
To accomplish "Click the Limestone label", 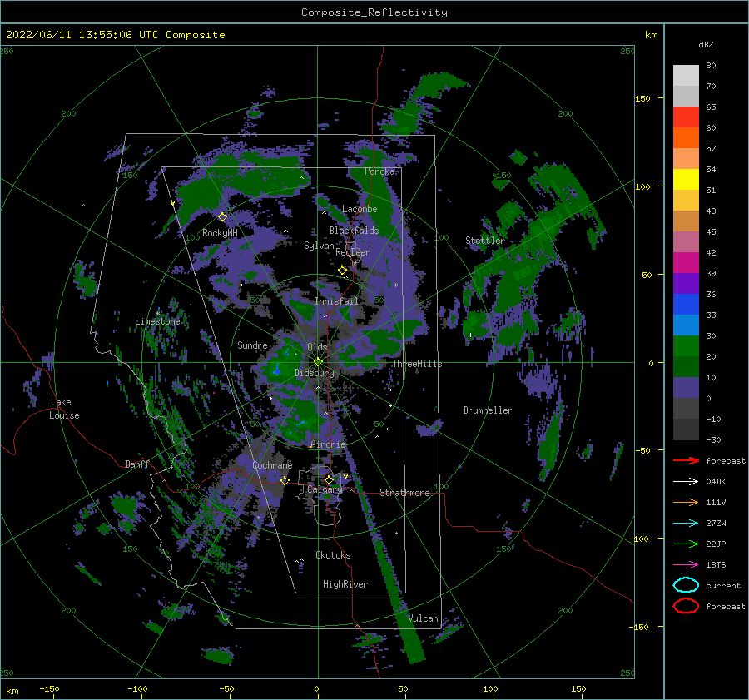I will point(157,321).
